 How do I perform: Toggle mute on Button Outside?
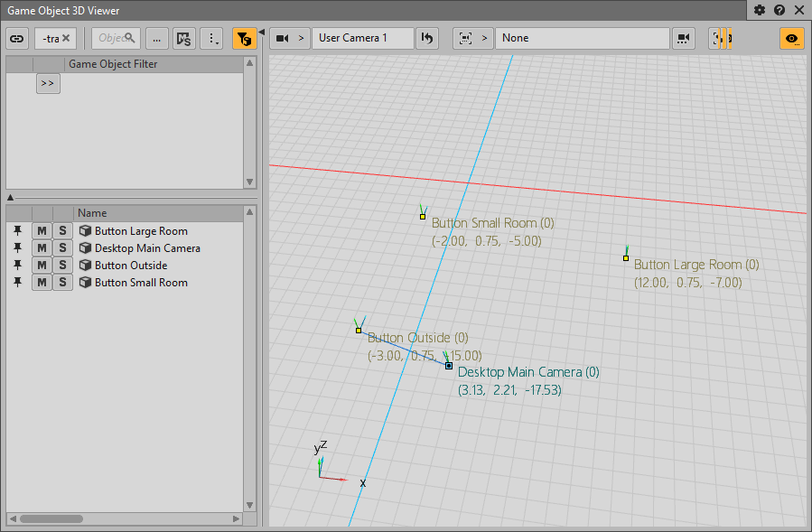tap(42, 266)
